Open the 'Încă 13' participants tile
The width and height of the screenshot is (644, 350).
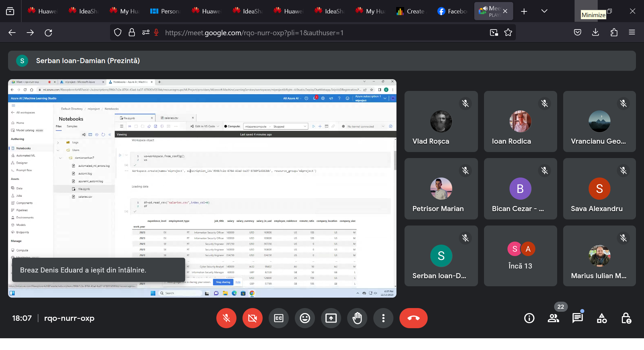pyautogui.click(x=520, y=256)
